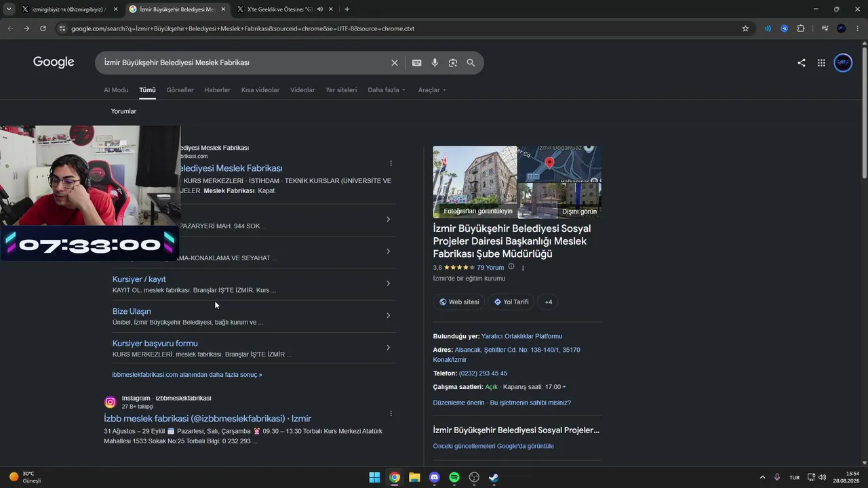Go back to the previous page
The height and width of the screenshot is (488, 868).
tap(10, 28)
